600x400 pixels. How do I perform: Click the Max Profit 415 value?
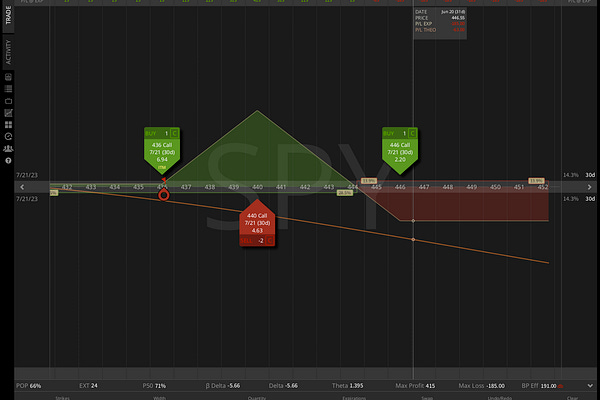[430, 386]
